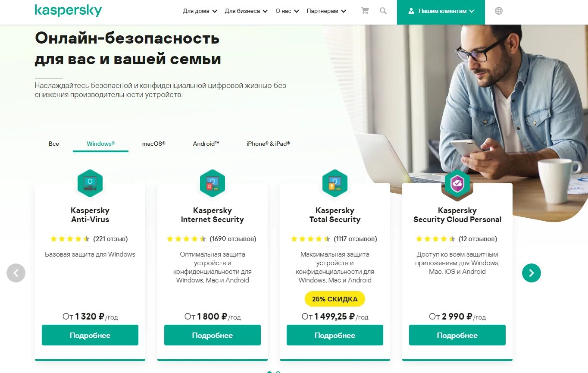Open the Нашим клиентам dropdown

pyautogui.click(x=441, y=11)
